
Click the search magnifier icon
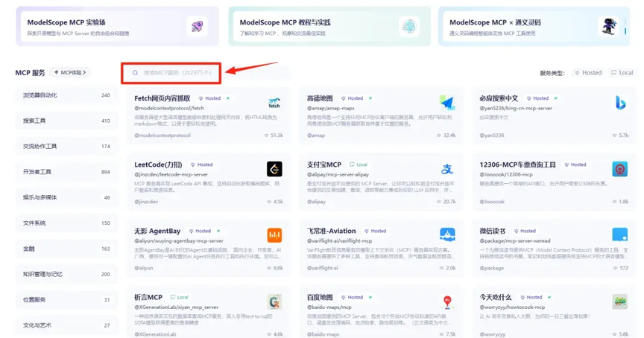click(x=135, y=73)
